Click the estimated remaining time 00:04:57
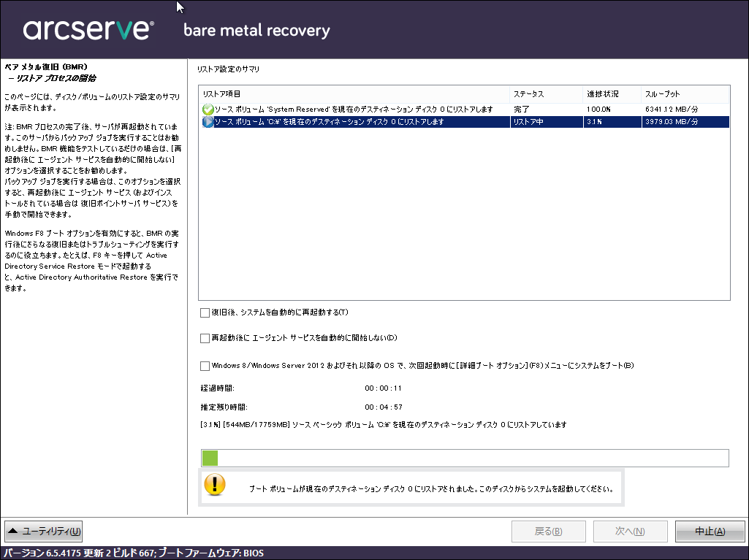Viewport: 749px width, 560px height. (x=383, y=407)
